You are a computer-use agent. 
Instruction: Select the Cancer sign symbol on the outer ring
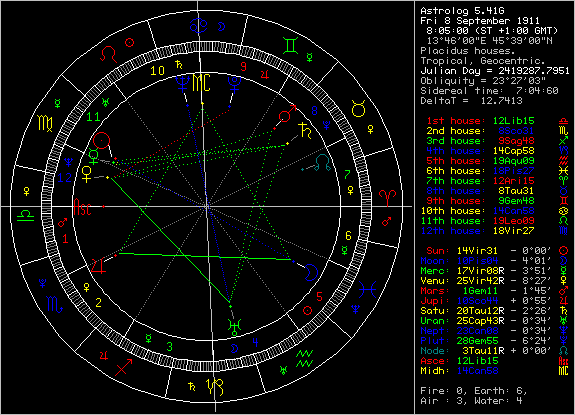click(198, 25)
